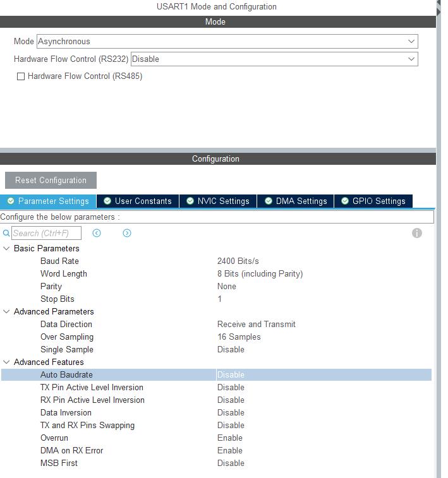Collapse the Advanced Parameters group
This screenshot has height=478, width=448.
pos(6,311)
